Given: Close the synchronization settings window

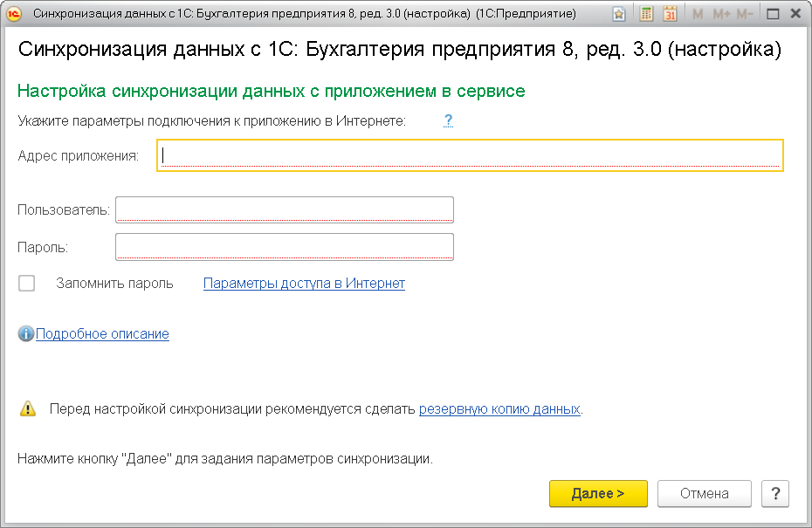Looking at the screenshot, I should [x=796, y=14].
